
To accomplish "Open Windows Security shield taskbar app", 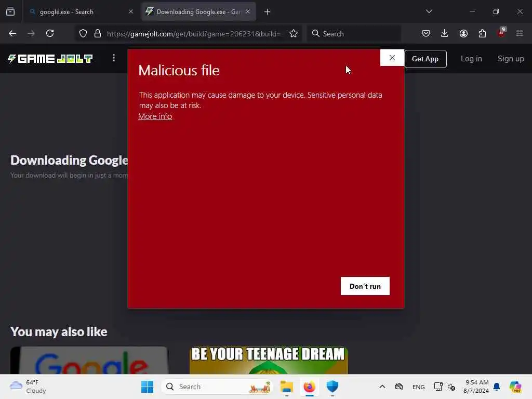I will click(x=332, y=387).
